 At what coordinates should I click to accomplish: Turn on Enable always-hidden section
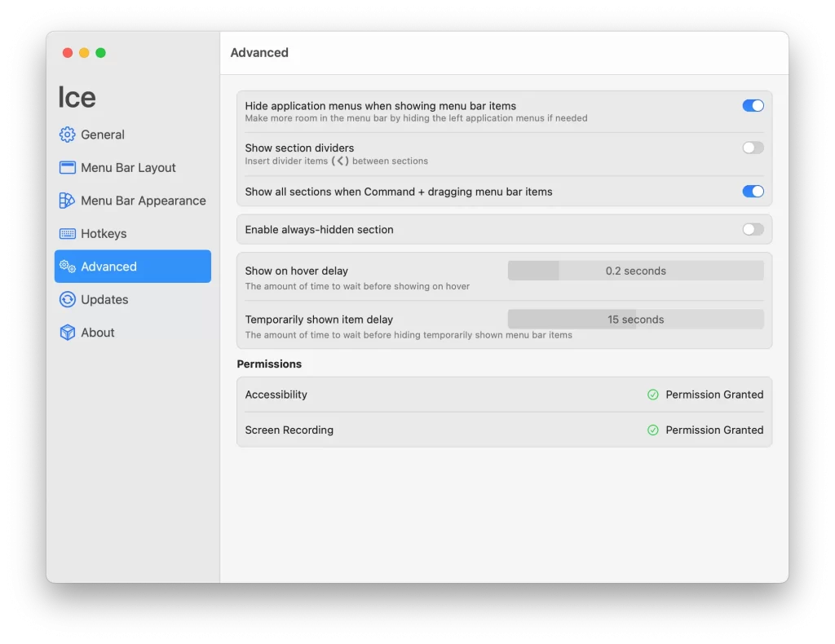tap(753, 229)
